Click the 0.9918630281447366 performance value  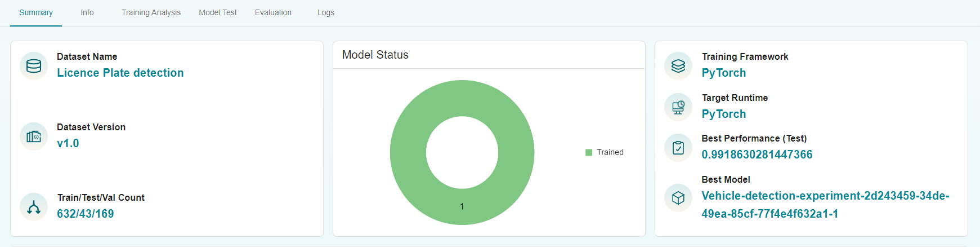[757, 155]
